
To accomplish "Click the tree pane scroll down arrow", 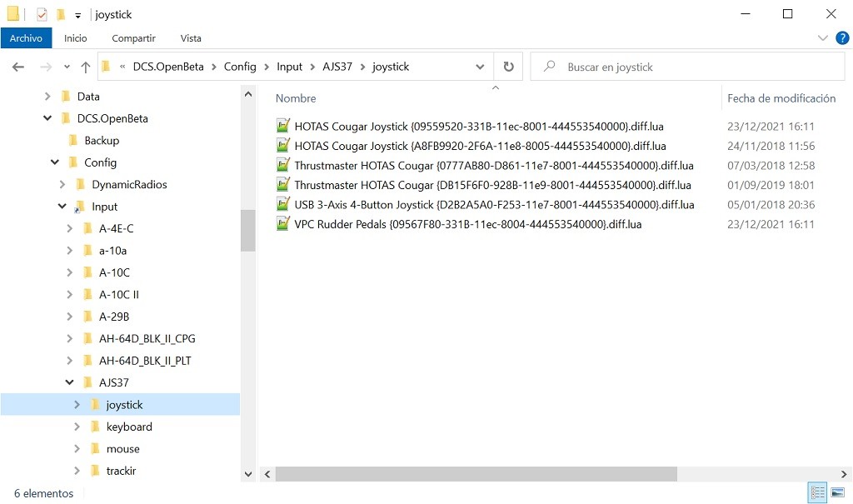I will point(248,474).
